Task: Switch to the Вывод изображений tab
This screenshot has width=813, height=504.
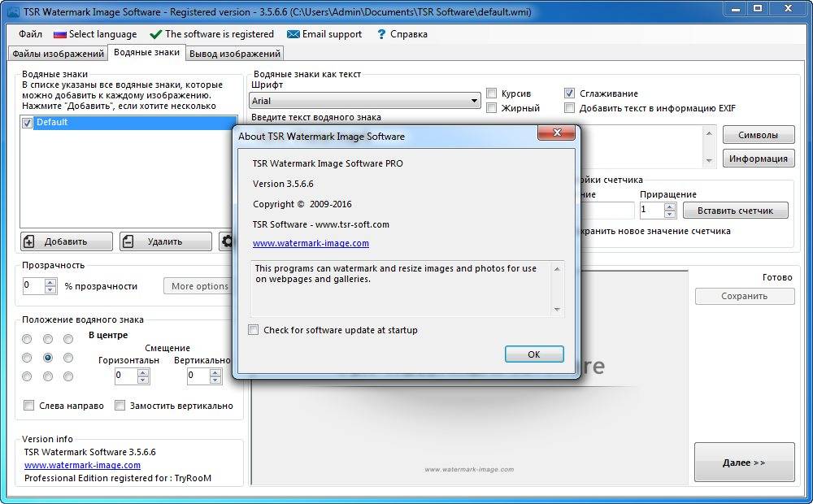Action: click(x=235, y=54)
